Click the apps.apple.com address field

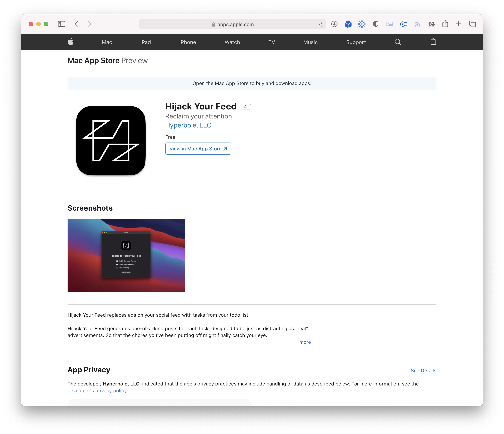coord(232,24)
